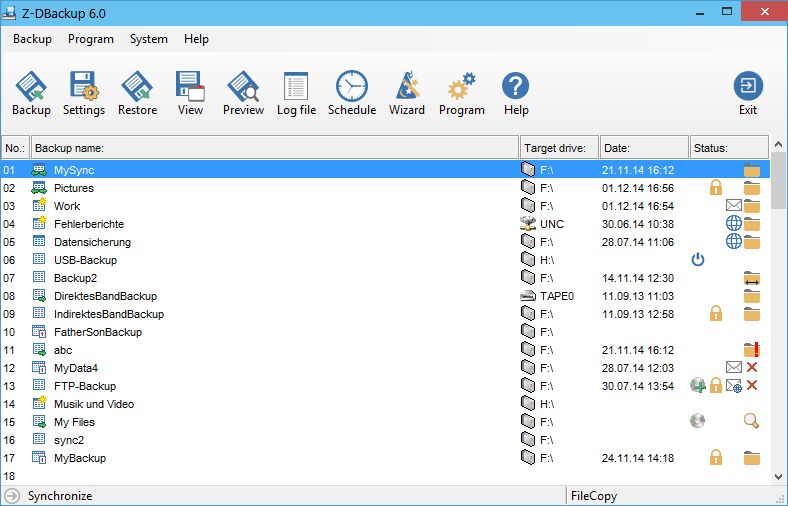Click the scroll down arrow of the list
The height and width of the screenshot is (506, 788).
click(778, 477)
